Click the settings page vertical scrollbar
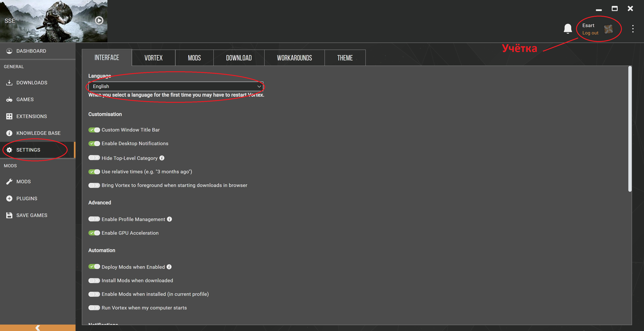 click(630, 129)
